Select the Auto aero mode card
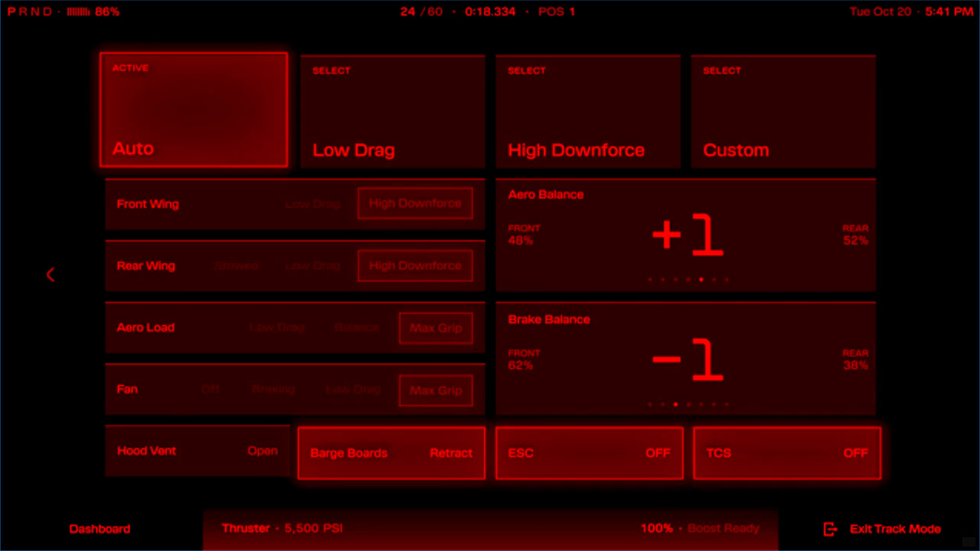The height and width of the screenshot is (551, 980). pos(194,109)
